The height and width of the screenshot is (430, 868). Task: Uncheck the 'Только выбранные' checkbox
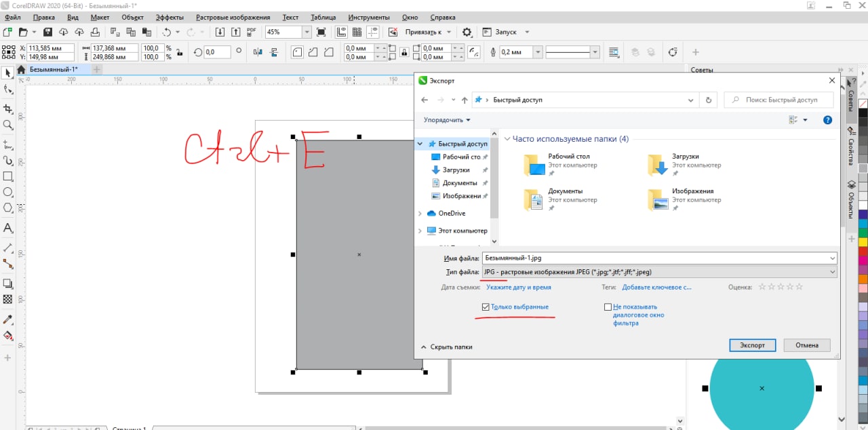[x=486, y=307]
